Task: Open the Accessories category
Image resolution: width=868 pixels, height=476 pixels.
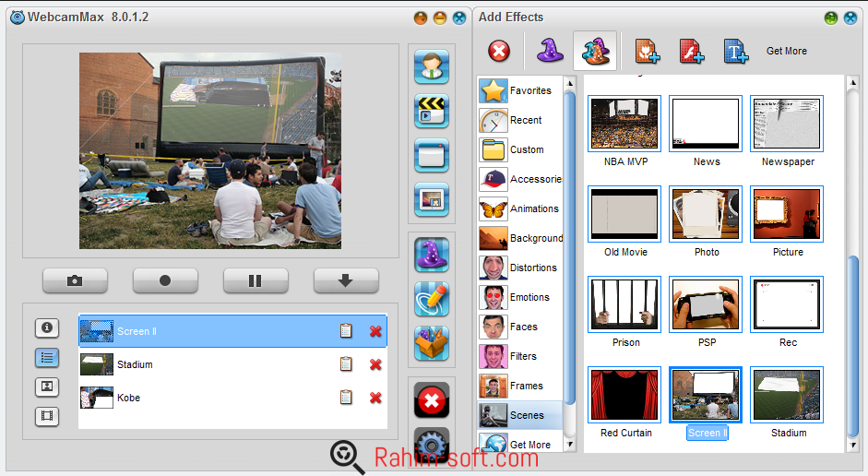Action: pos(520,179)
